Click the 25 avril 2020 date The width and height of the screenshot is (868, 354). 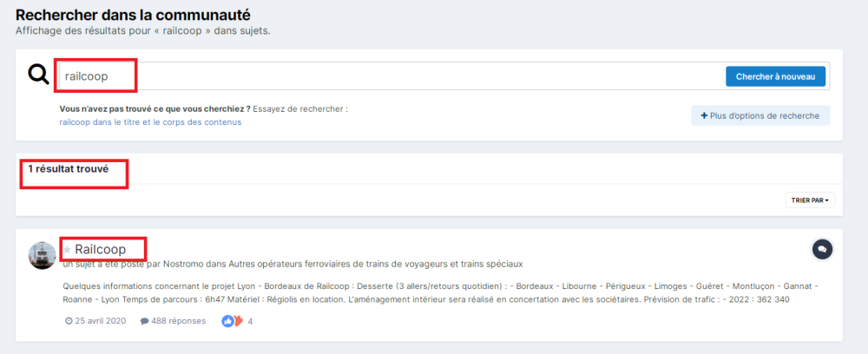point(100,321)
